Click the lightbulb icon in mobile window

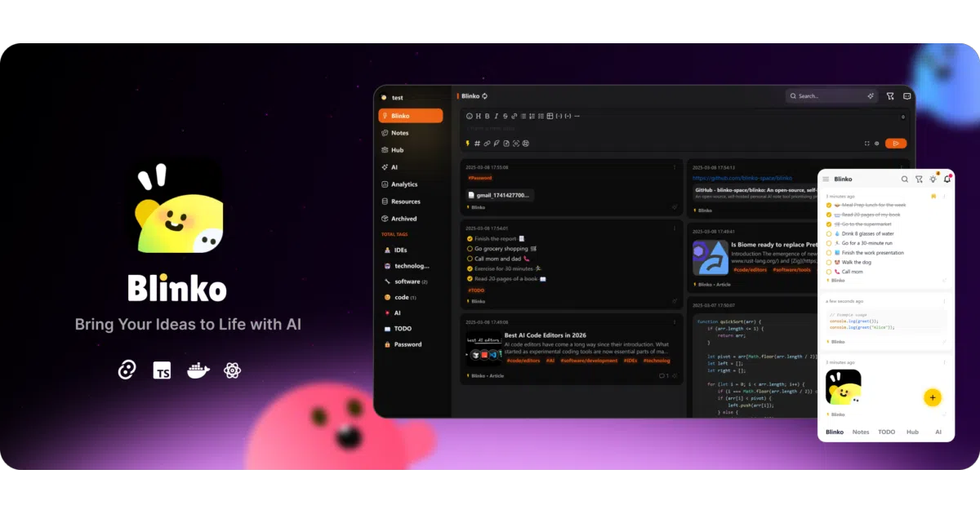[933, 179]
